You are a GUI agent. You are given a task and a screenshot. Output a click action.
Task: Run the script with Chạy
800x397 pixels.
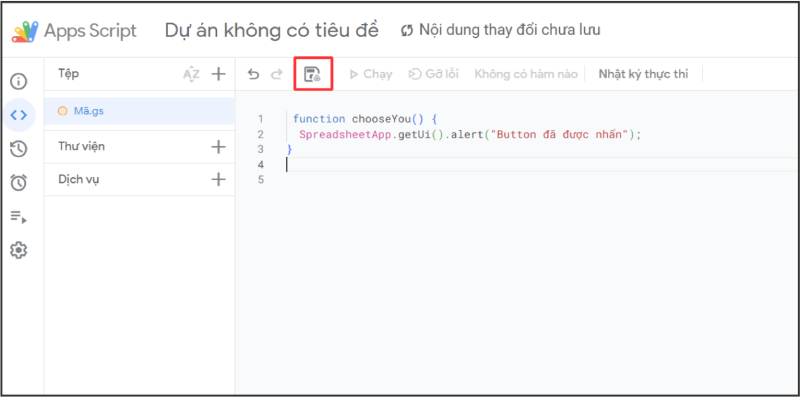point(370,75)
